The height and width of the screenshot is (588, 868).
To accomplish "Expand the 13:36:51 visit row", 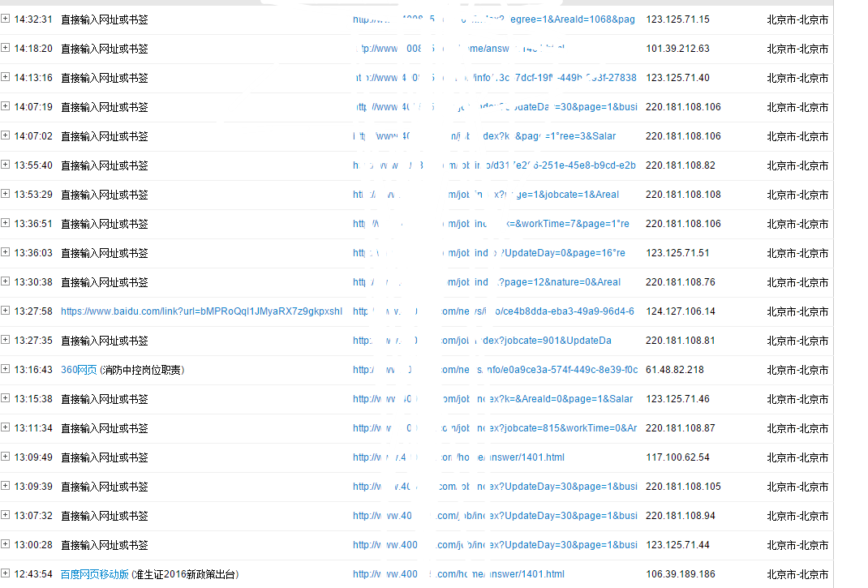I will [x=5, y=223].
